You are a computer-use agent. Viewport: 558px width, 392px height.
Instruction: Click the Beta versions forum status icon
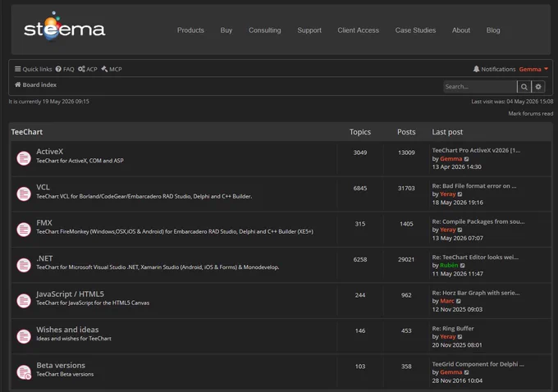[24, 372]
